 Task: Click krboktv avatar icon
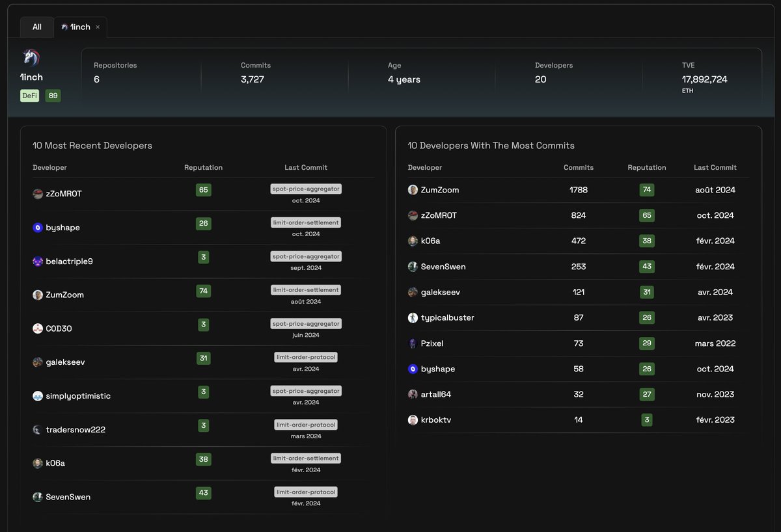point(413,419)
